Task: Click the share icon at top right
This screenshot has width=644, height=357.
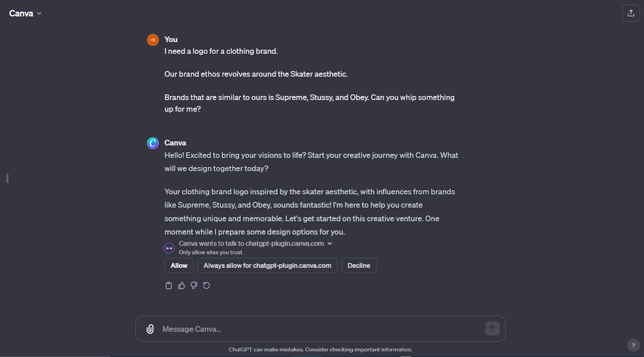Action: 631,13
